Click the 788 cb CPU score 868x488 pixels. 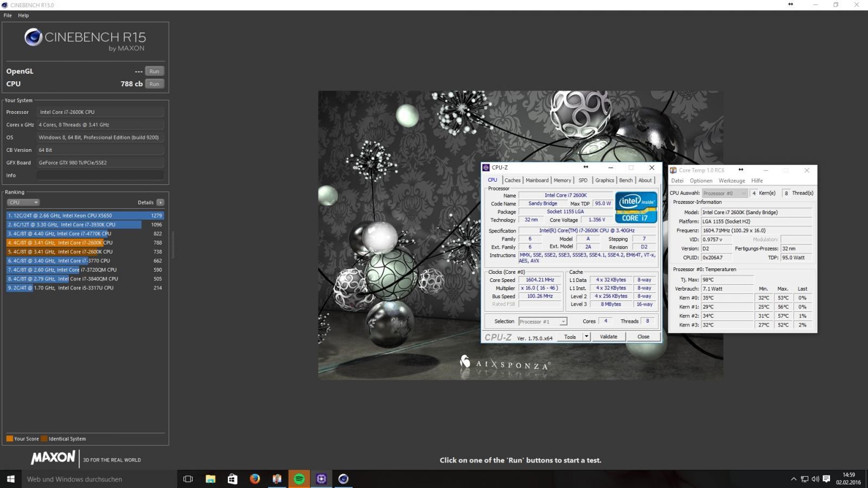(131, 84)
